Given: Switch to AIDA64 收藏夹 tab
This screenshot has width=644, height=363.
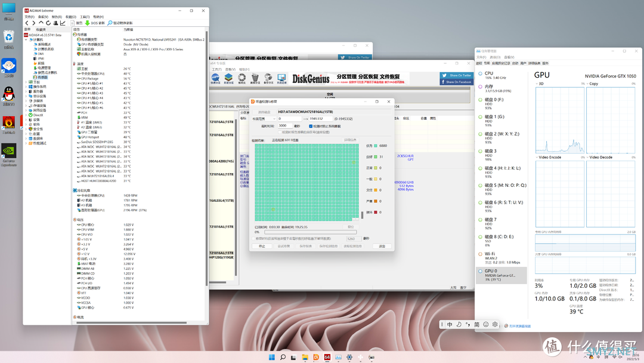Looking at the screenshot, I should click(41, 30).
